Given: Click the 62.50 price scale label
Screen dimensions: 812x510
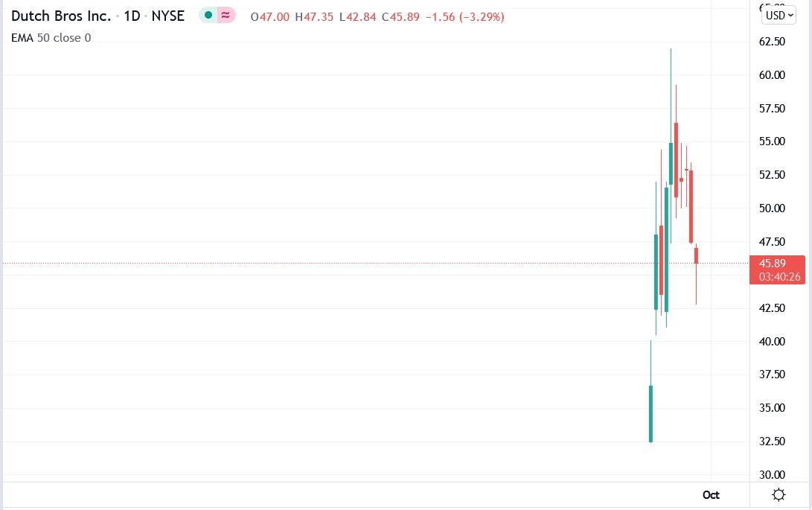Looking at the screenshot, I should tap(772, 42).
